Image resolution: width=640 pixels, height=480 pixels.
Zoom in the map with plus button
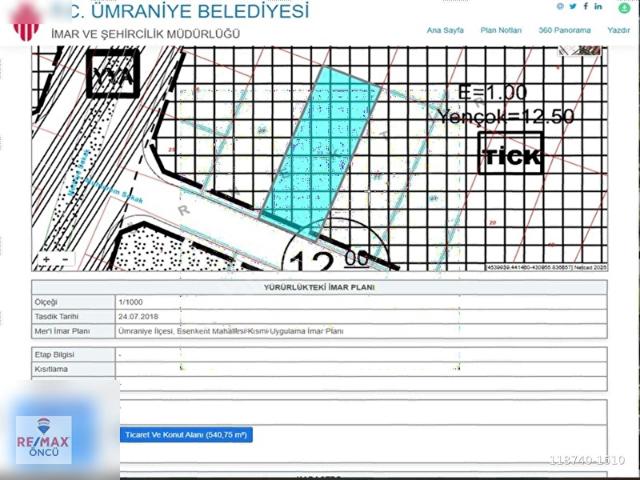[46, 260]
